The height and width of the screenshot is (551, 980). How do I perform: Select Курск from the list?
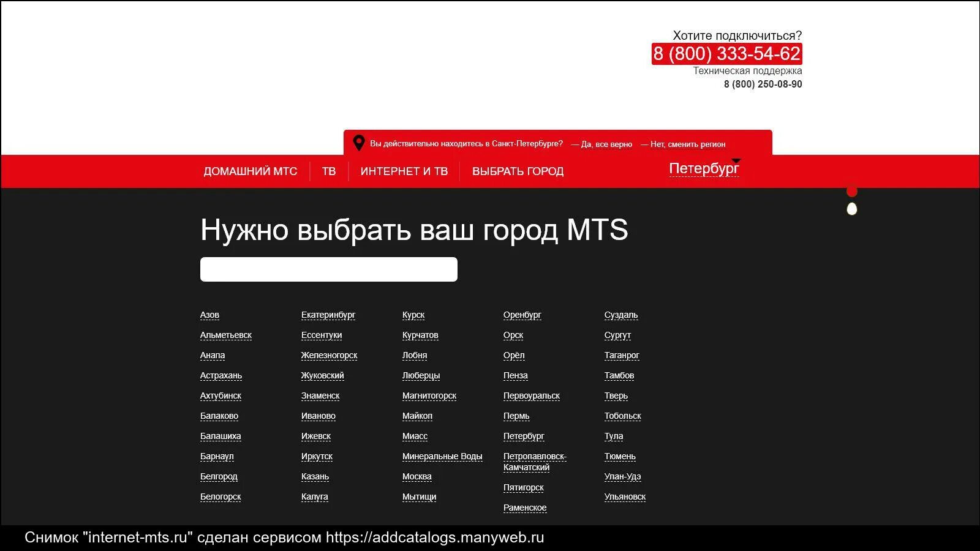pos(413,315)
